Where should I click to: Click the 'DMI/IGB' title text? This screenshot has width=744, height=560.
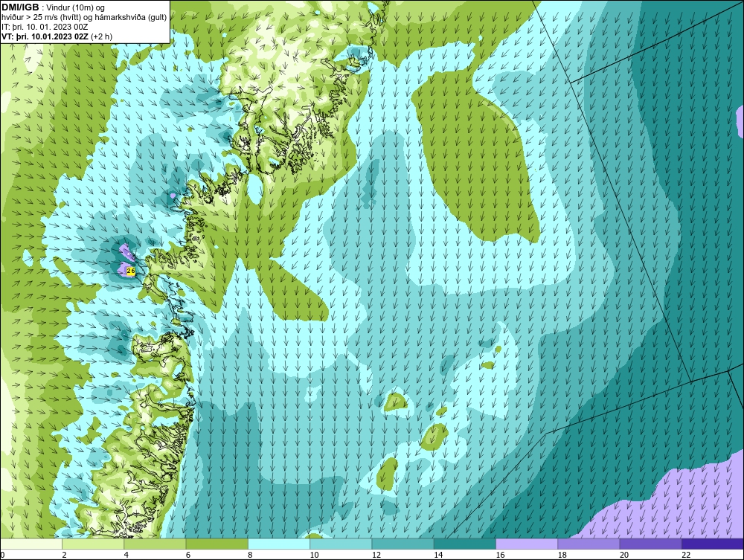coord(20,7)
